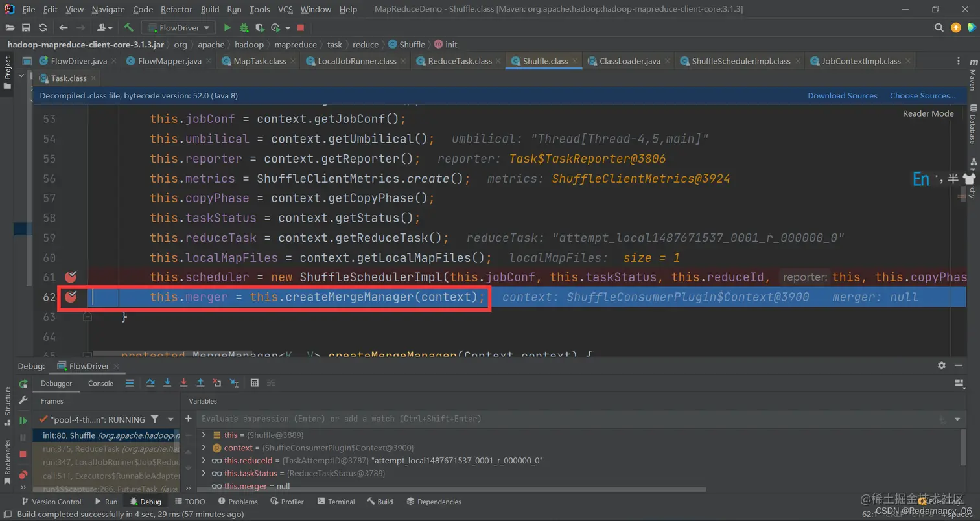The width and height of the screenshot is (980, 521).
Task: Navigate back with the left arrow
Action: pos(63,28)
